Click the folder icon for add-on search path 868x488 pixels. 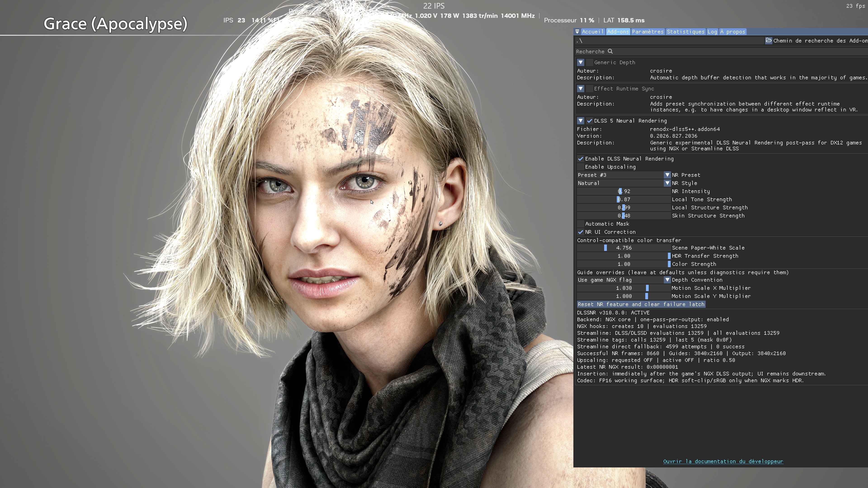(769, 40)
